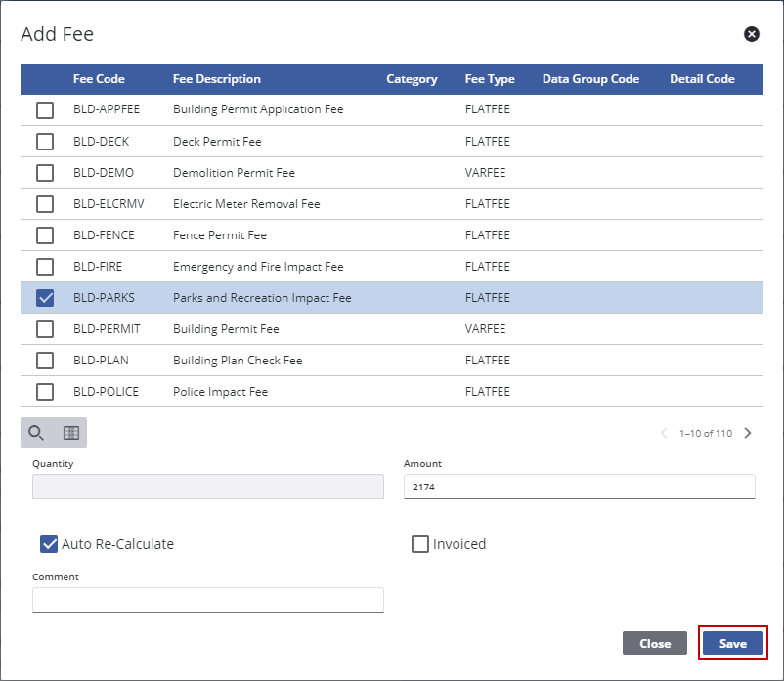784x681 pixels.
Task: Click the Fee Type column header
Action: (489, 79)
